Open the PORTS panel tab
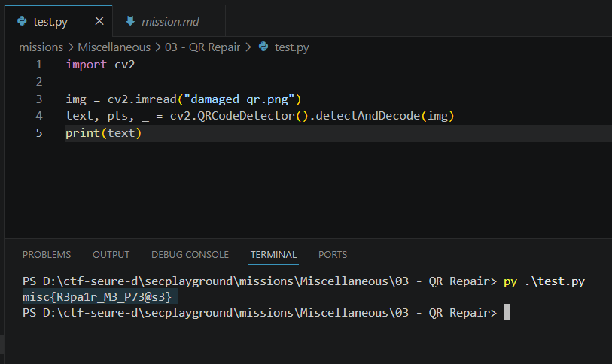Image resolution: width=612 pixels, height=364 pixels. [x=333, y=255]
